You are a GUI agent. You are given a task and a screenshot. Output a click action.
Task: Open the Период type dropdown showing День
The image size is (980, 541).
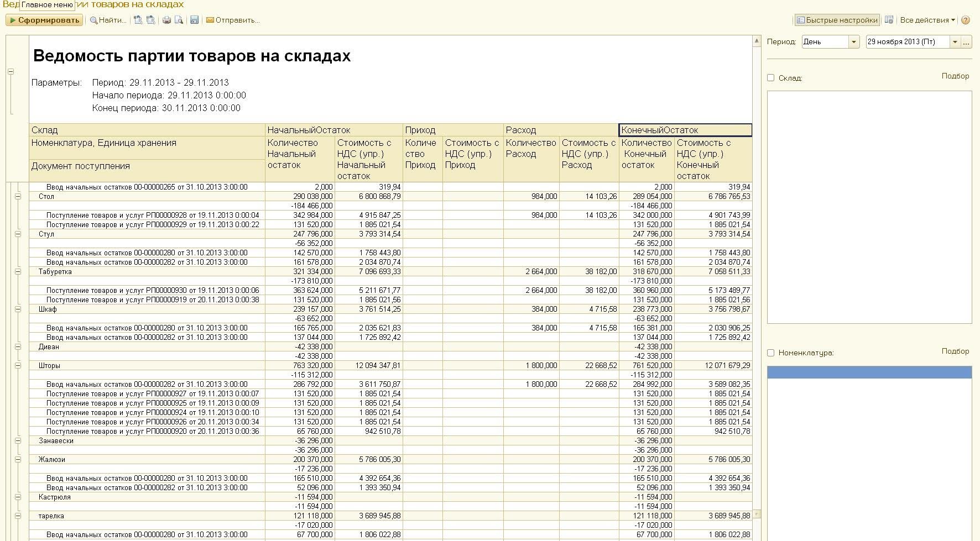(854, 42)
